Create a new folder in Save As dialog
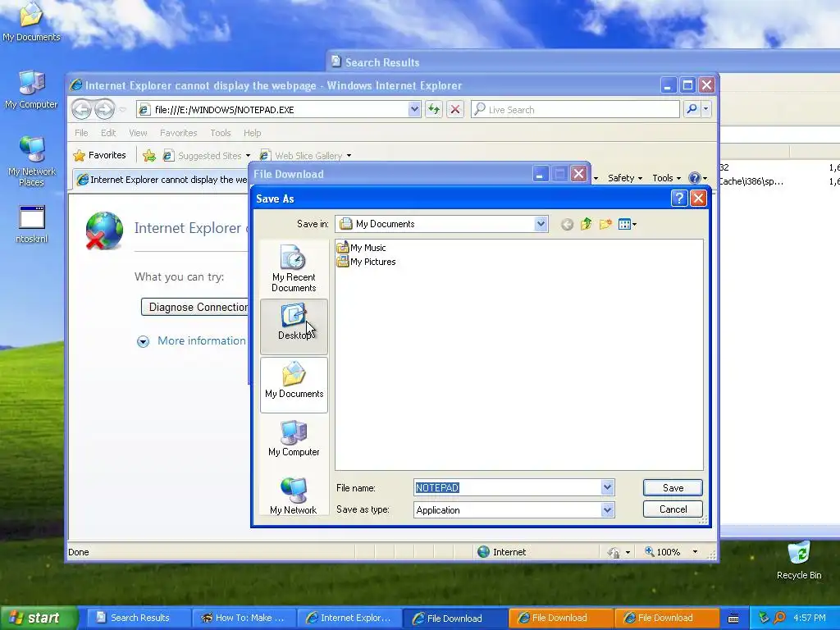Viewport: 840px width, 630px height. point(605,224)
